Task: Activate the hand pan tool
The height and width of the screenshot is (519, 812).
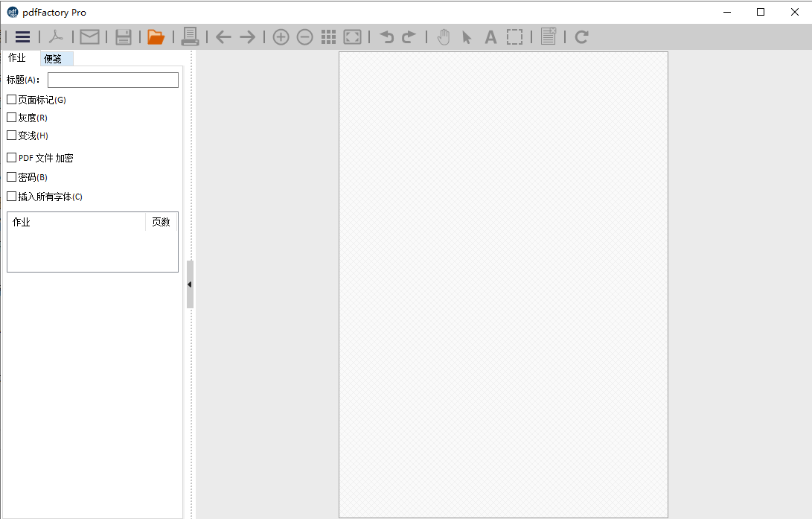Action: 444,37
